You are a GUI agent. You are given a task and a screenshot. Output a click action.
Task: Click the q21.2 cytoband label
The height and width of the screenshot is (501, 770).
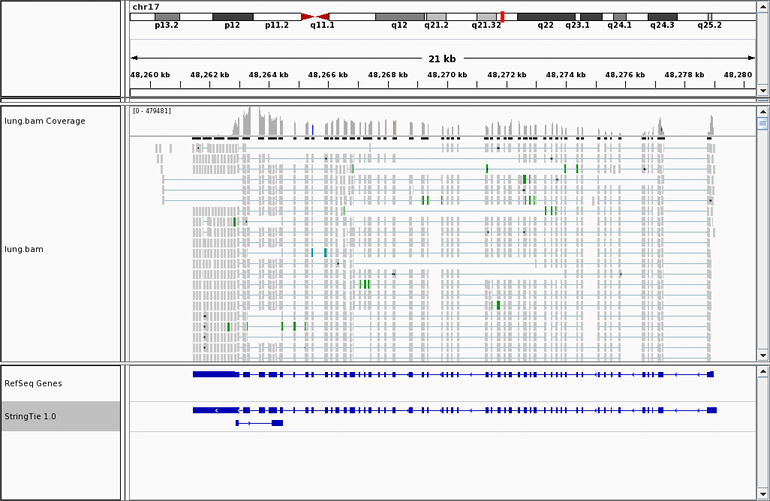tap(437, 25)
